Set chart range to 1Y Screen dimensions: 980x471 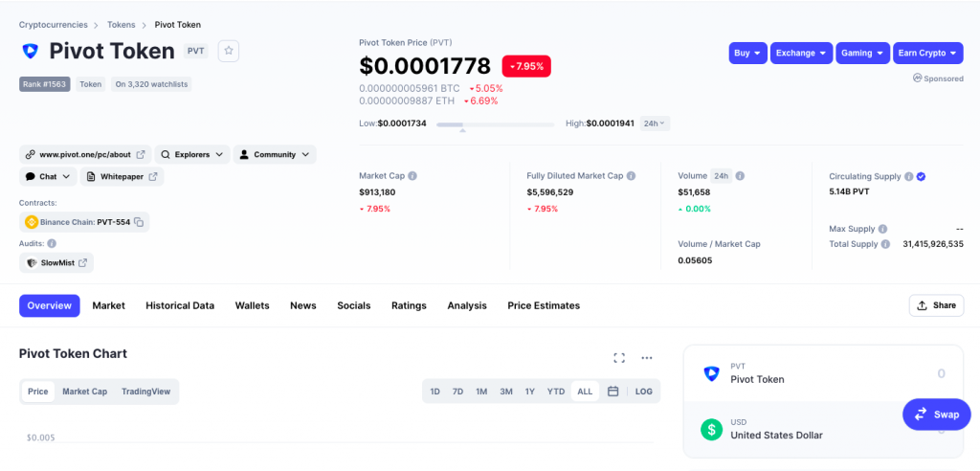530,392
